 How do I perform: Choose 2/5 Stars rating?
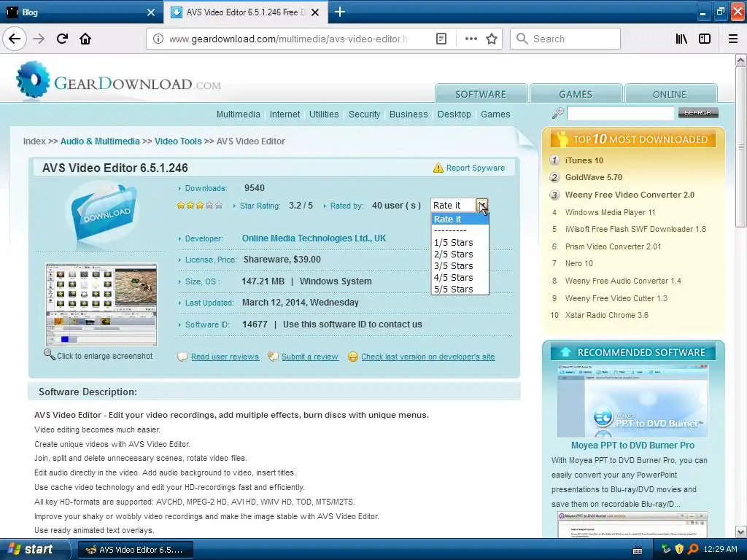click(460, 254)
